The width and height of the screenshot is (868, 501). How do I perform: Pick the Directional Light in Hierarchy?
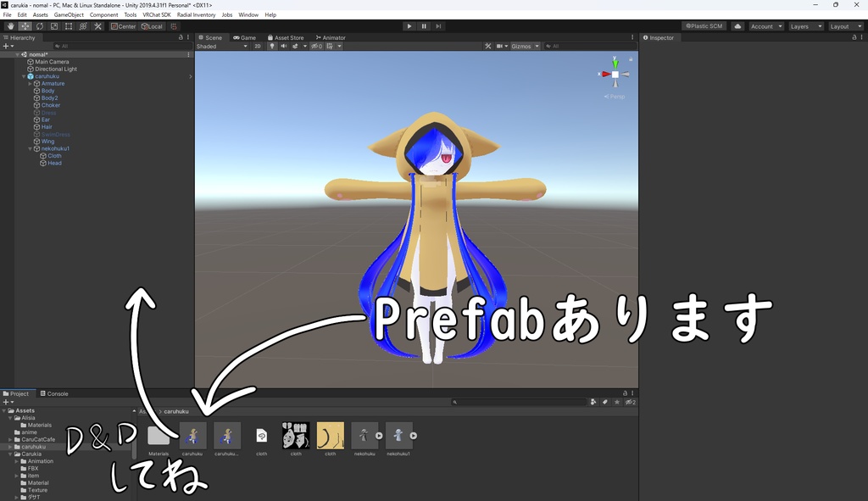point(58,69)
